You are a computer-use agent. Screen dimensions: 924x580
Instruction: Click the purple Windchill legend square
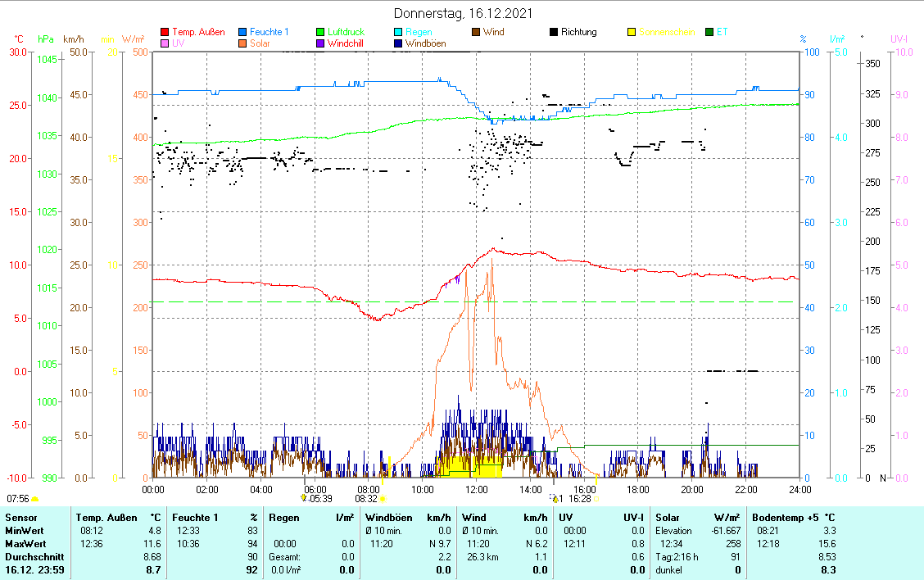[x=321, y=43]
